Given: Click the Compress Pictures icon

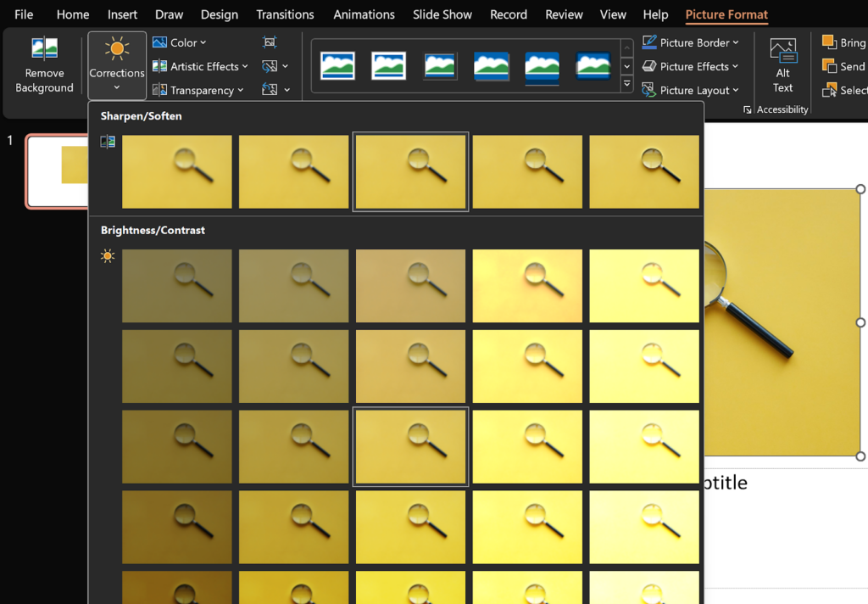Looking at the screenshot, I should pyautogui.click(x=268, y=42).
